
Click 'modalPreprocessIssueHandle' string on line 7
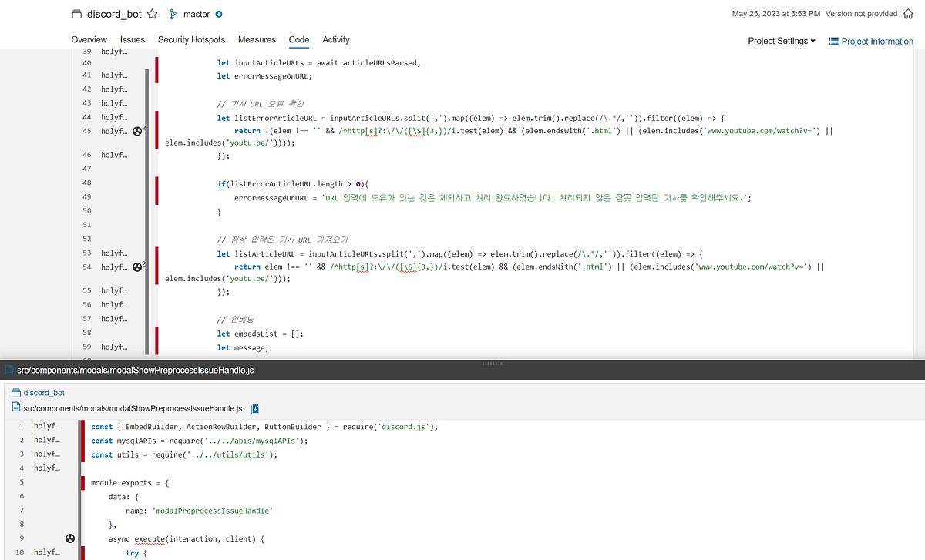[x=213, y=510]
